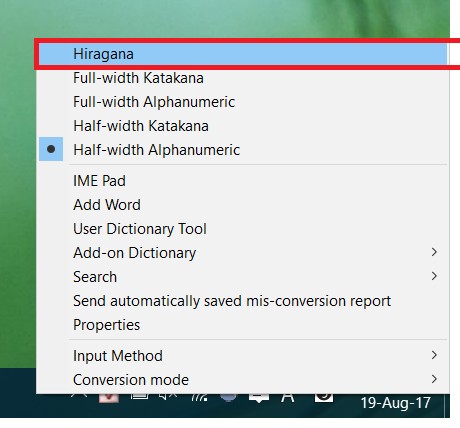Click the IME 'A' tray indicator
The width and height of the screenshot is (460, 428).
tap(287, 398)
